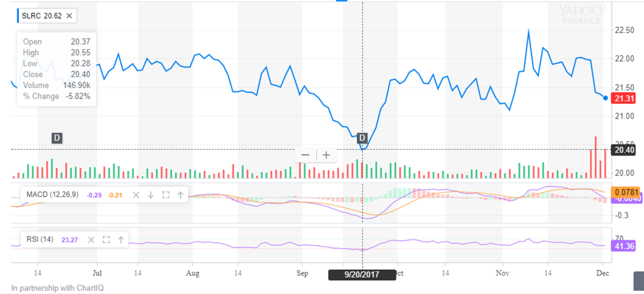Screen dimensions: 644x294
Task: Click the orange 0.0781 MACD signal value
Action: pyautogui.click(x=626, y=192)
